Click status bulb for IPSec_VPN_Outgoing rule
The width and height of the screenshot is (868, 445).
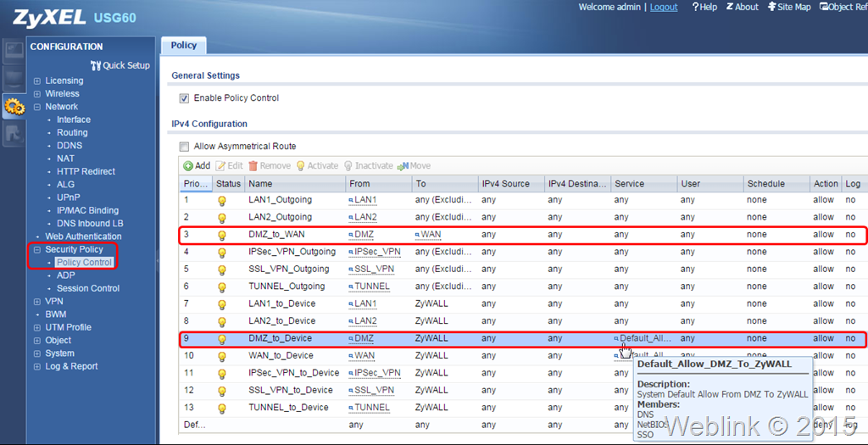[222, 253]
